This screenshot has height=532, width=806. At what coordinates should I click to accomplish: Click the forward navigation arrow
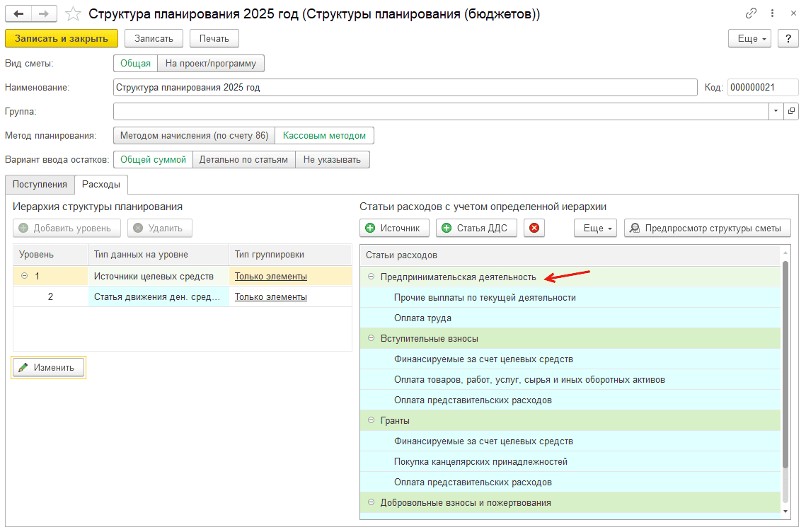[x=43, y=14]
